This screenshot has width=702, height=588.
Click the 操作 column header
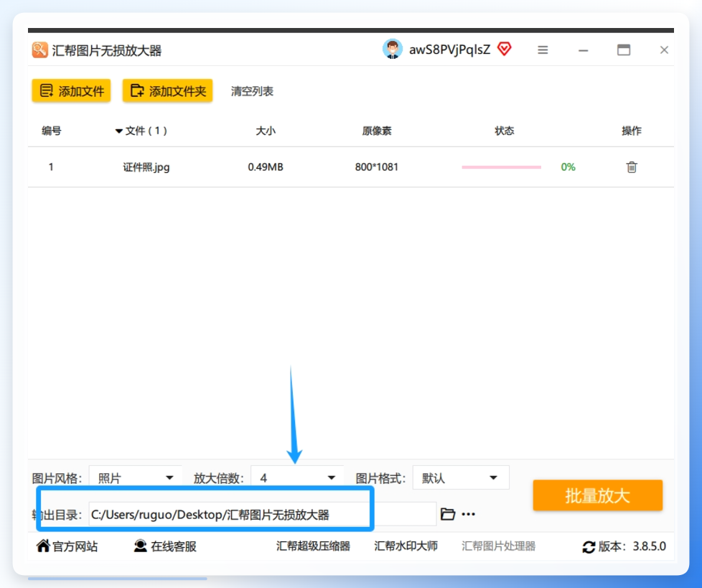point(631,131)
